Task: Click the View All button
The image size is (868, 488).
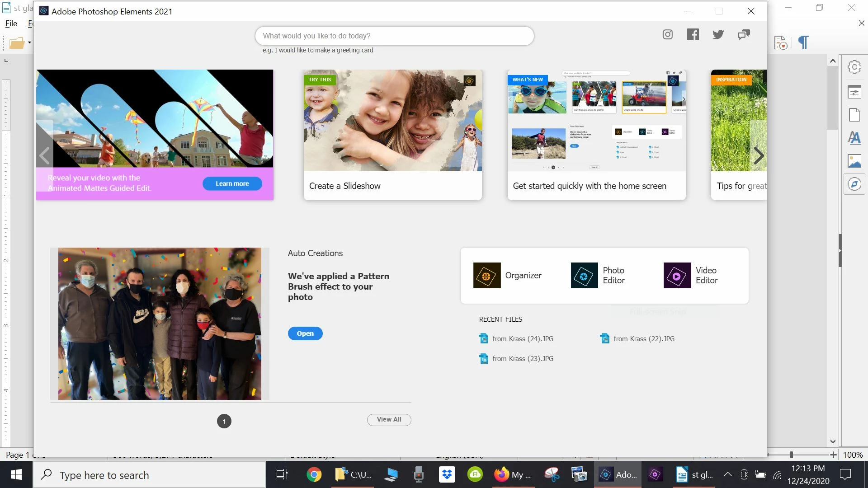Action: pos(389,419)
